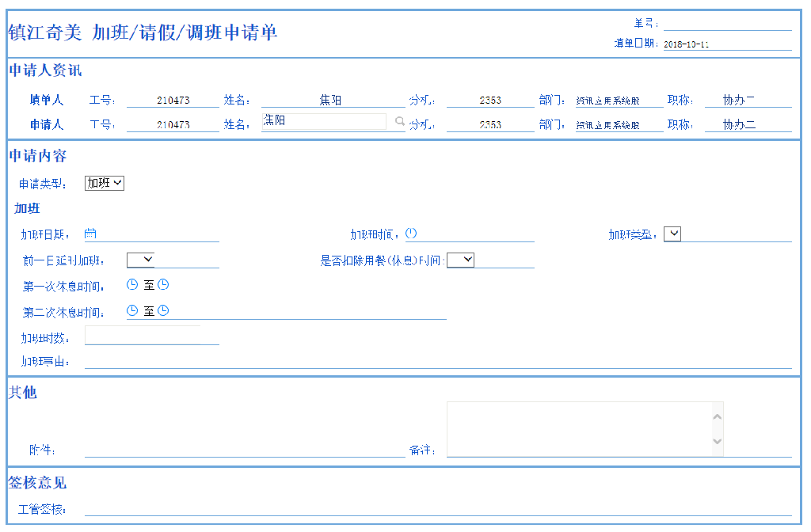Pick the end clock for 第一次休息时间
Image resolution: width=811 pixels, height=532 pixels.
point(163,285)
